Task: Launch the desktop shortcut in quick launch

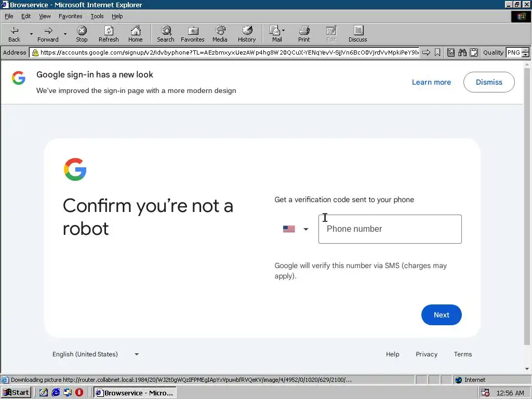Action: [x=44, y=393]
